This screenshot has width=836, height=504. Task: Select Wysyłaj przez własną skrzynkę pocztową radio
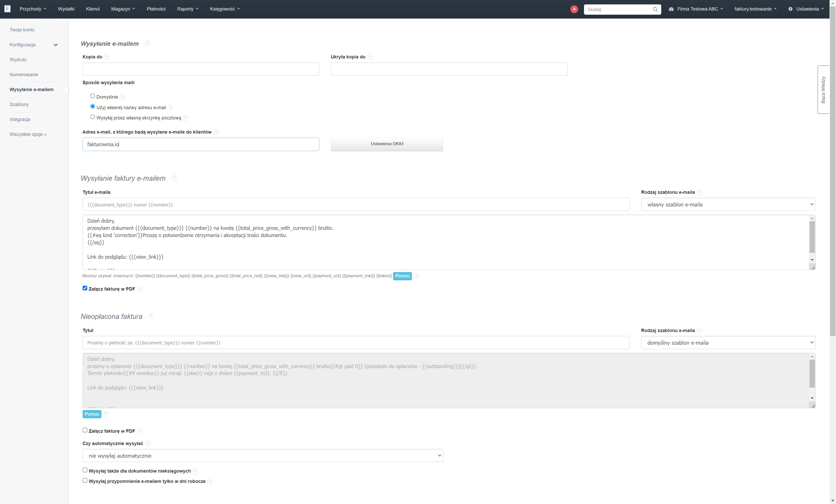pos(93,117)
